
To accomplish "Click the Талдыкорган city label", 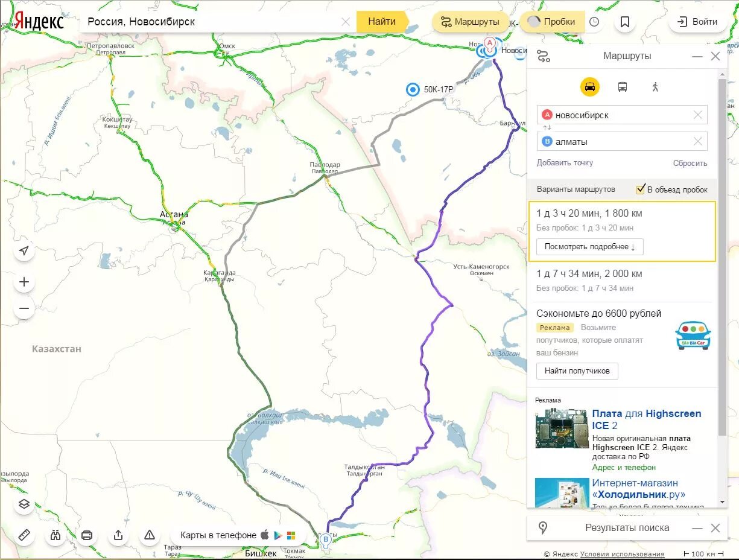I will pos(364,467).
